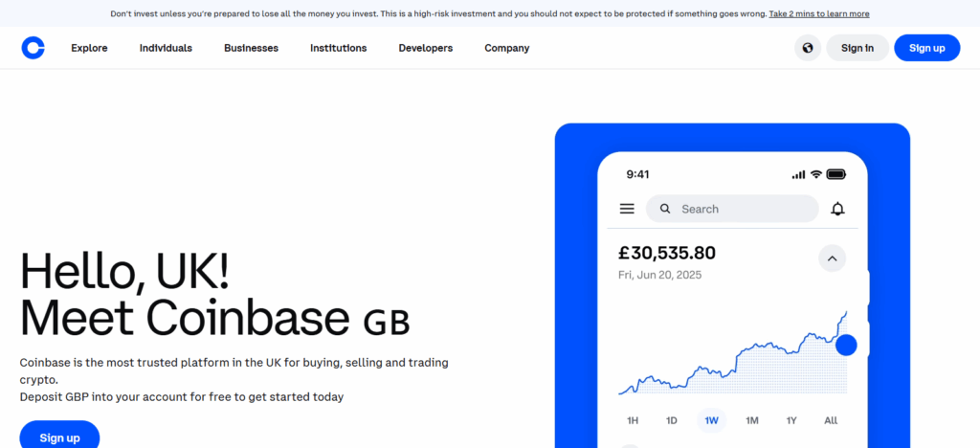This screenshot has height=448, width=980.
Task: Open the Company menu
Action: [x=507, y=48]
